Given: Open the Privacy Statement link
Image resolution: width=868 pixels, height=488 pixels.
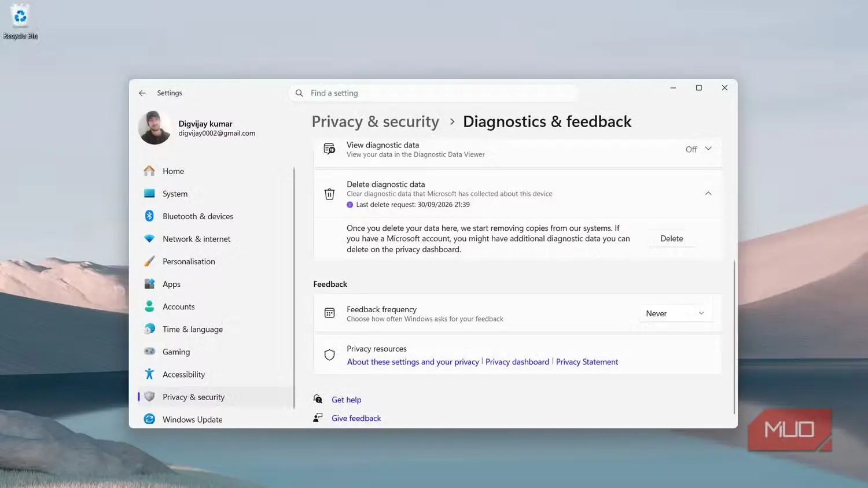Looking at the screenshot, I should point(587,362).
